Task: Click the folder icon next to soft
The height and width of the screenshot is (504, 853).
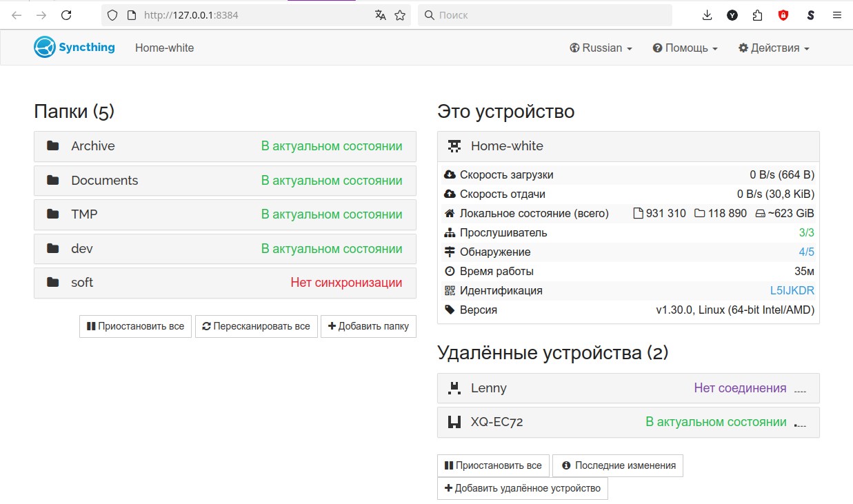Action: (53, 283)
